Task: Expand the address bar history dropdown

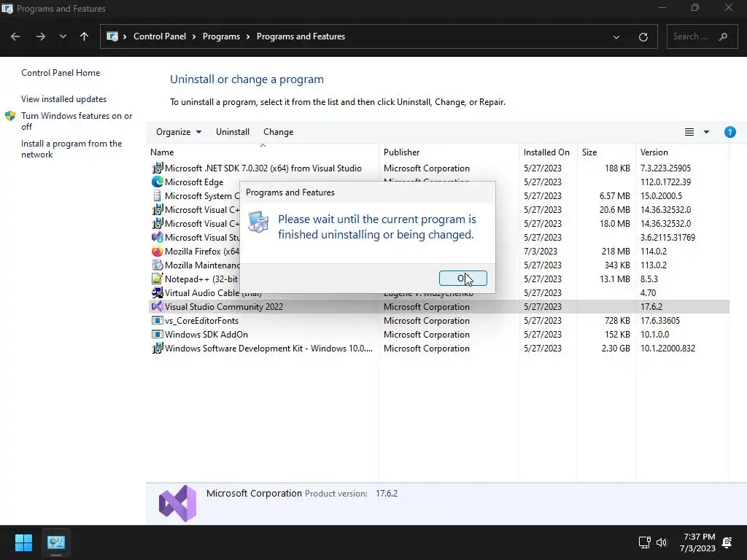Action: pyautogui.click(x=616, y=36)
